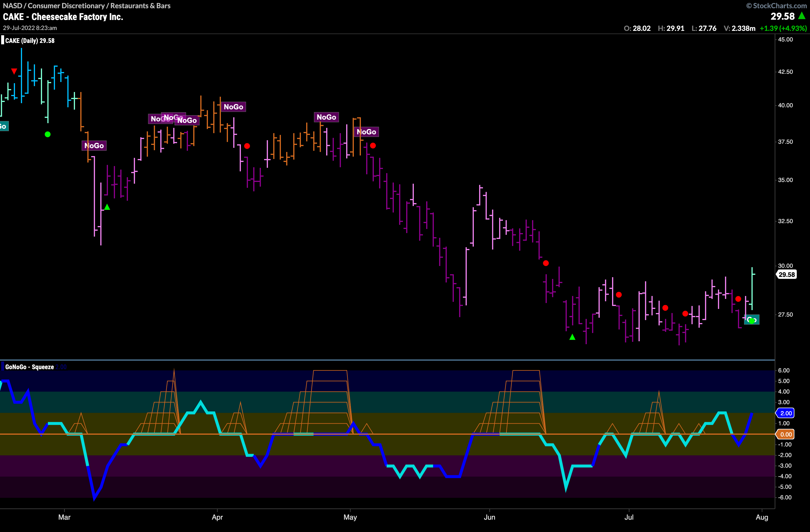Click the NoGo label in late April

click(326, 117)
